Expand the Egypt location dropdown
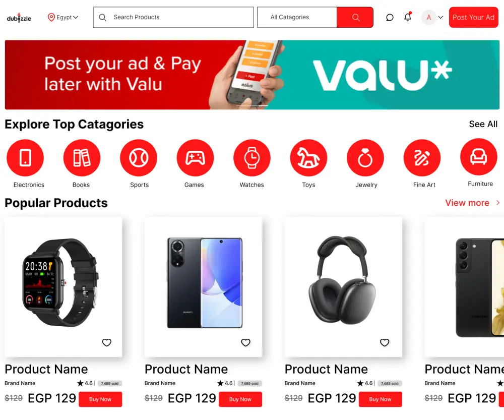Viewport: 504px width, 420px height. (63, 17)
